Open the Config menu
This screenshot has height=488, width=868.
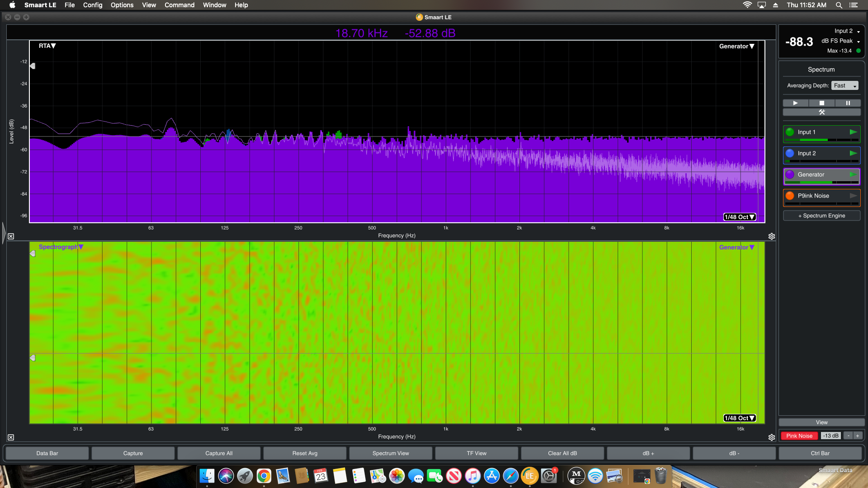[x=93, y=5]
